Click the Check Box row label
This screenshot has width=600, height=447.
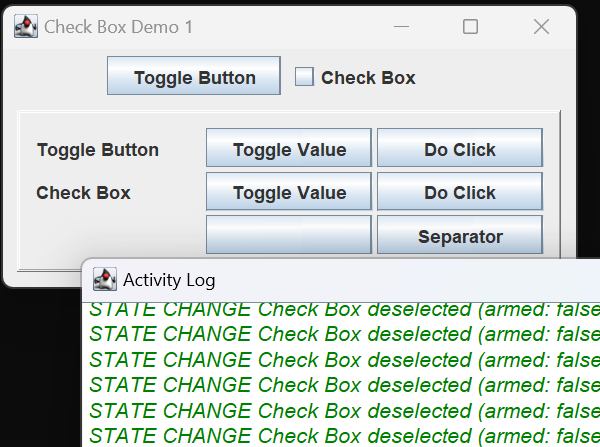(84, 193)
